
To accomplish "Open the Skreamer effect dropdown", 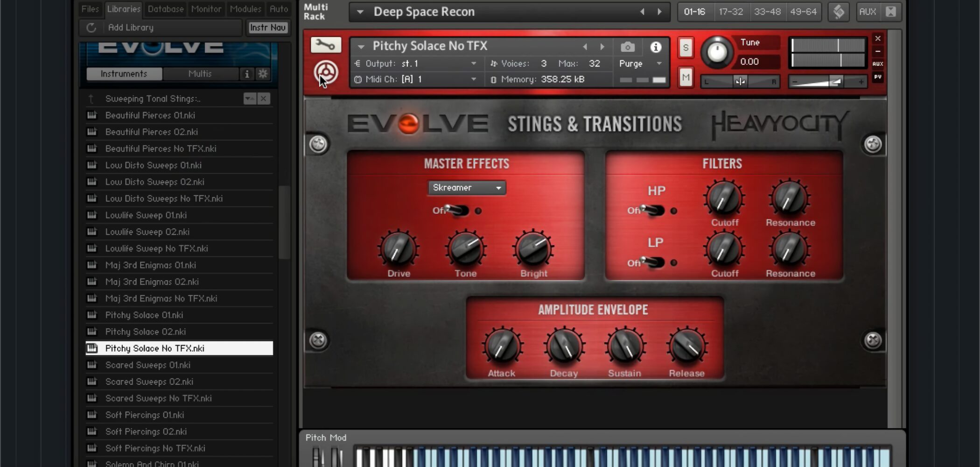I will pos(467,188).
